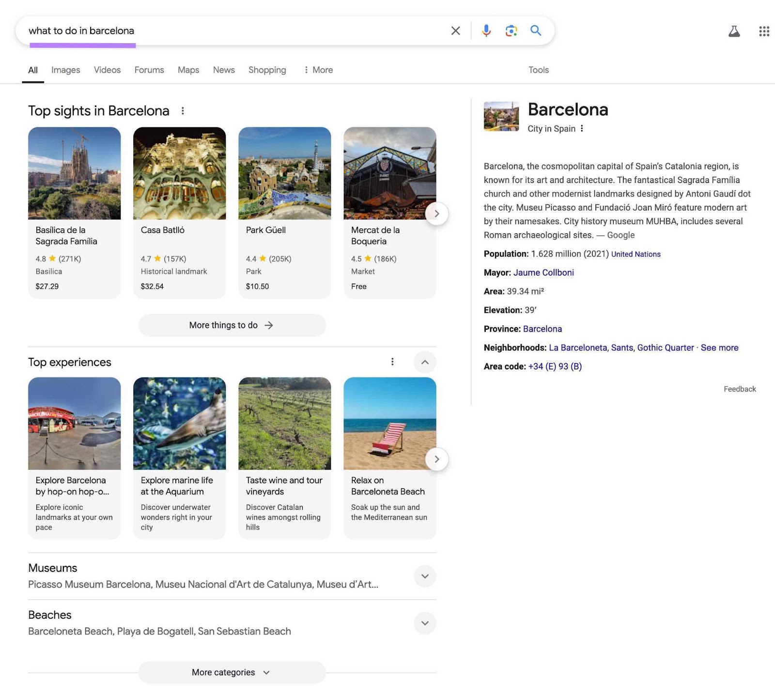Image resolution: width=775 pixels, height=700 pixels.
Task: Switch to the News tab
Action: [x=224, y=70]
